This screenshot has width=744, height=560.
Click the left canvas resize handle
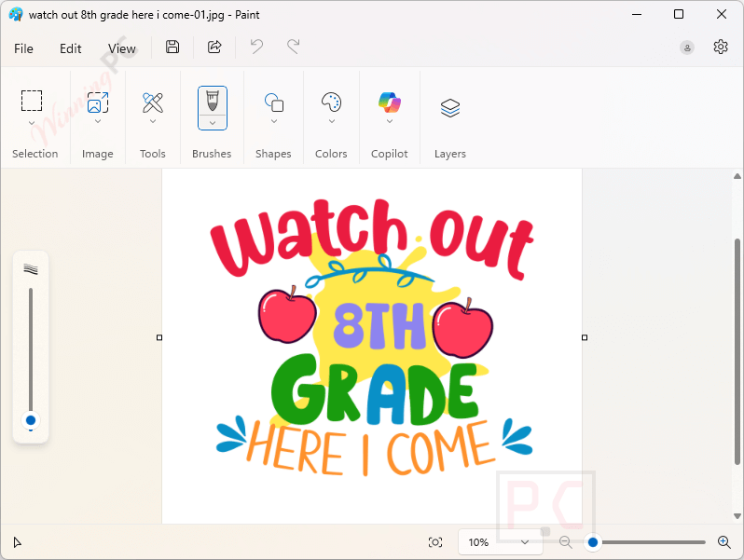[159, 337]
